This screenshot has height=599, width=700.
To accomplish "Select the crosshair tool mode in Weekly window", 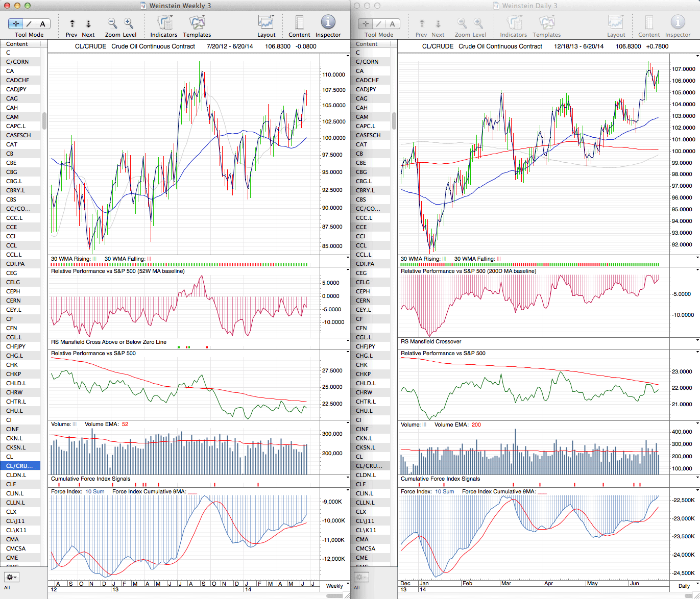I will click(x=16, y=23).
